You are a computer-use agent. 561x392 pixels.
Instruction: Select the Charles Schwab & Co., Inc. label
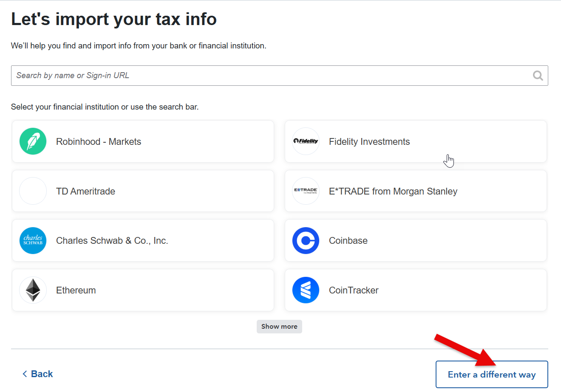[112, 240]
